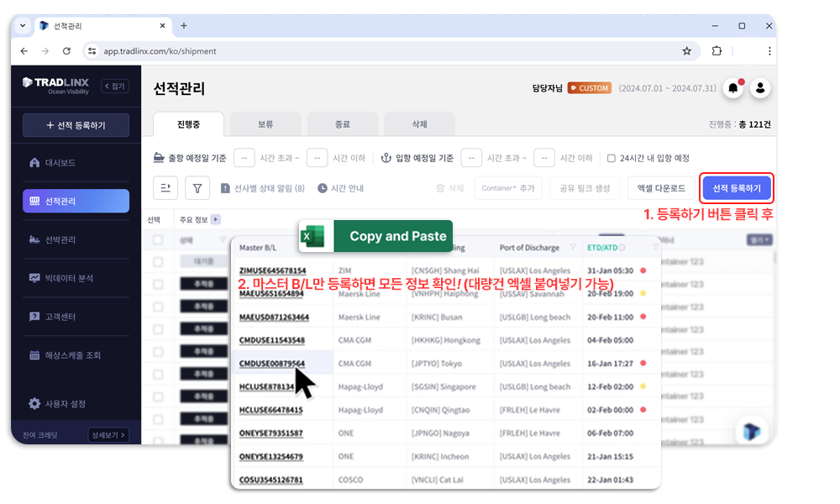The width and height of the screenshot is (840, 504).
Task: Open 상세보기 for remaining credit
Action: coord(108,435)
